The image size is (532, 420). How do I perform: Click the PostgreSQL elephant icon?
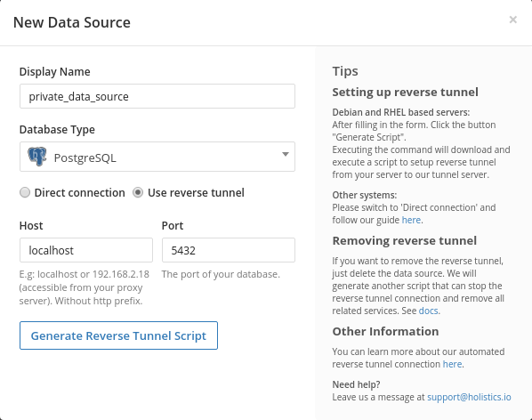(37, 157)
